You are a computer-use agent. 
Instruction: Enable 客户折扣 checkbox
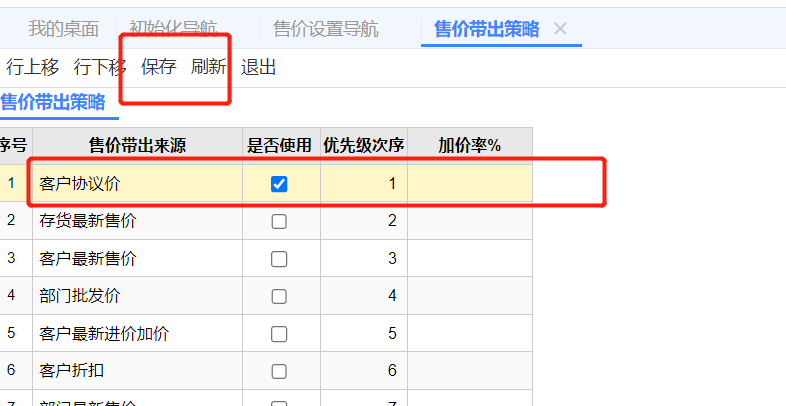pos(279,371)
